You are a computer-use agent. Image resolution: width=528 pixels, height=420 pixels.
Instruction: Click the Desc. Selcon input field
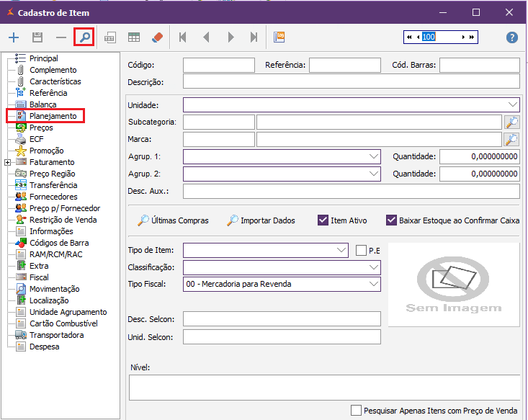[x=282, y=319]
